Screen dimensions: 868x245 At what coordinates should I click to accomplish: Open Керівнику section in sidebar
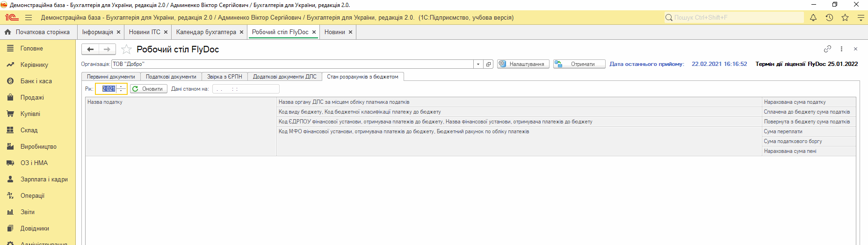pyautogui.click(x=37, y=65)
